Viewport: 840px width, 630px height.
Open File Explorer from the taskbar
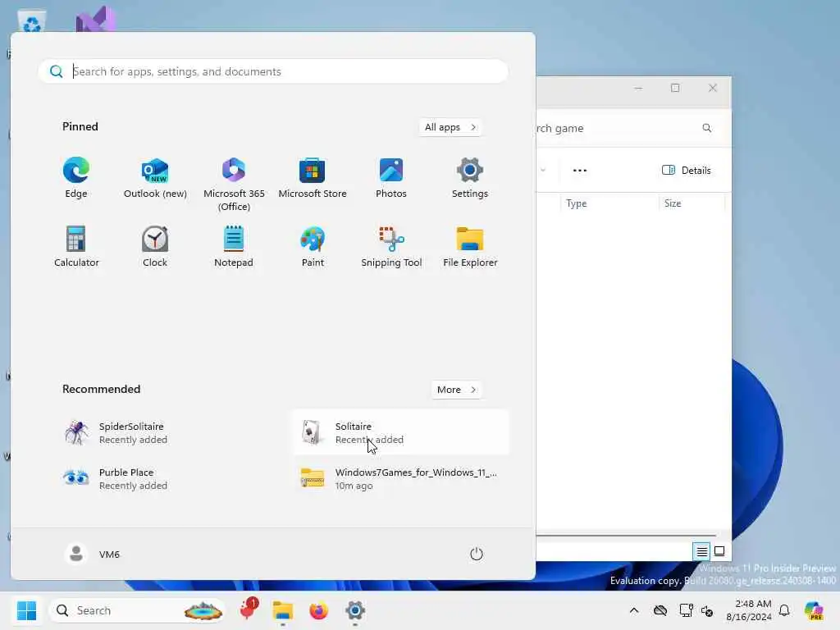click(x=282, y=610)
